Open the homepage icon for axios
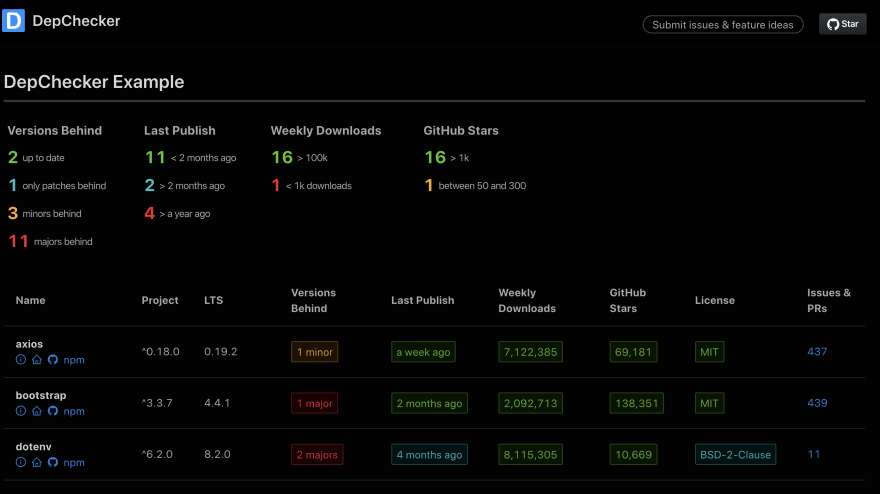 (36, 360)
